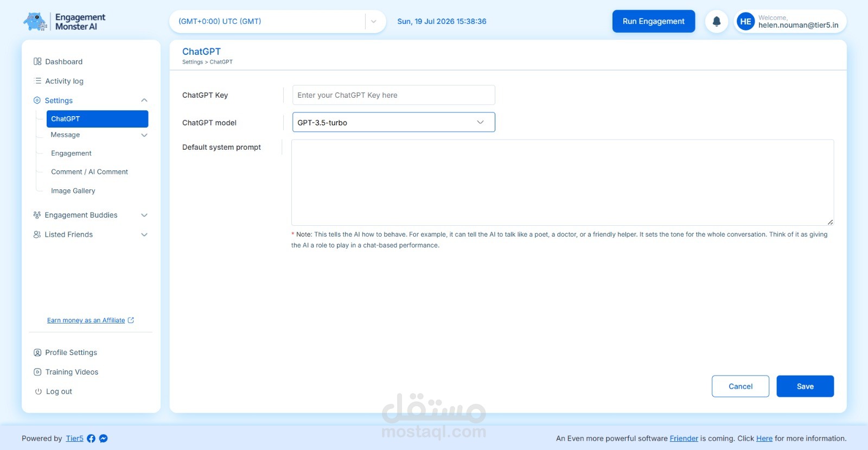The width and height of the screenshot is (868, 450).
Task: Expand the Message submenu chevron
Action: (x=144, y=135)
